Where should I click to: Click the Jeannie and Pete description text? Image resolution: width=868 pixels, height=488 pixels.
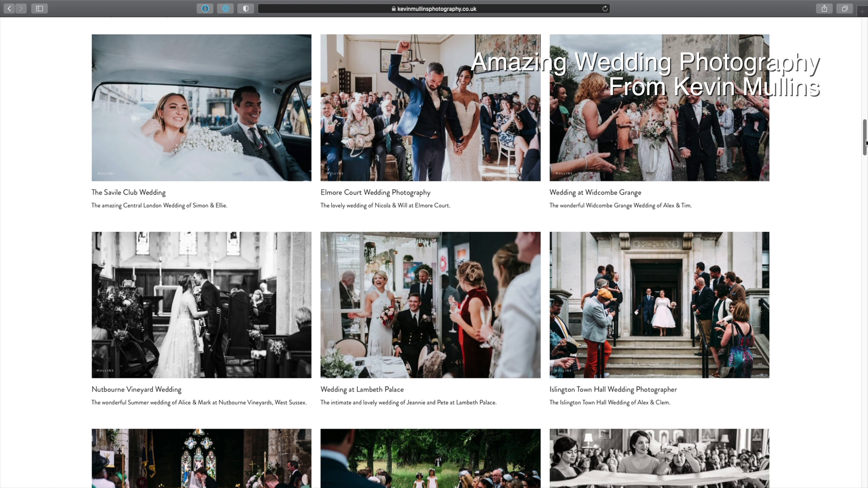click(408, 402)
